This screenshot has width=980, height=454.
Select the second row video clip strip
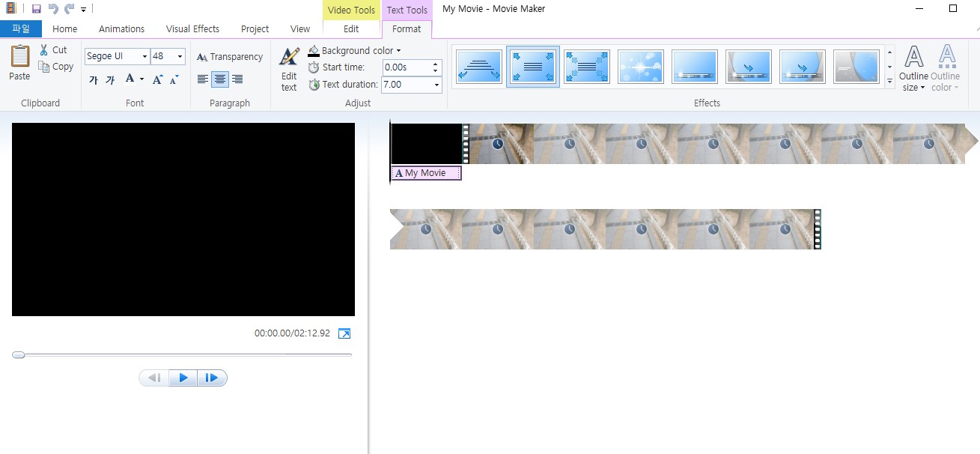coord(605,229)
